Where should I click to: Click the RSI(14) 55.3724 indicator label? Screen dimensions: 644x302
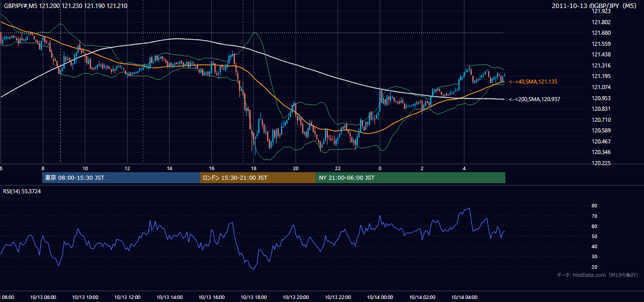(x=22, y=191)
